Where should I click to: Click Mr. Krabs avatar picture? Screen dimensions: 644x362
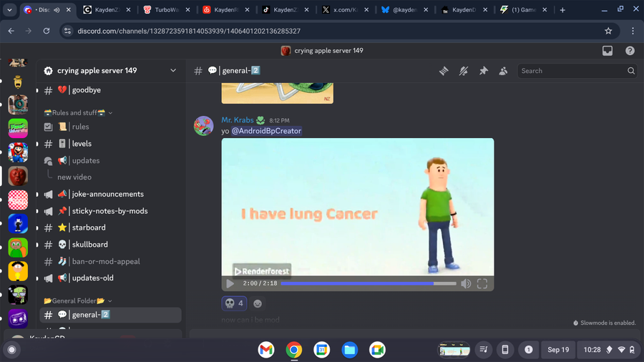[x=204, y=126]
